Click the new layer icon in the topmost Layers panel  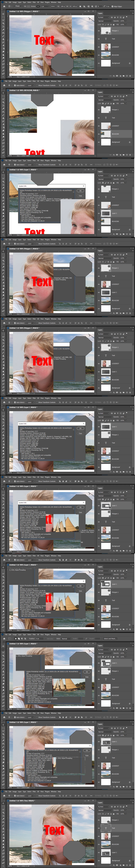click(127, 76)
